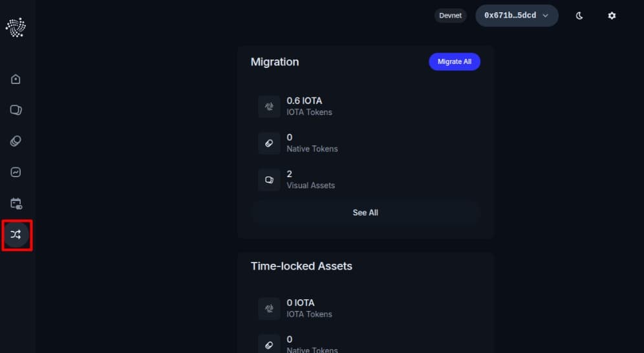Select the Migration shuffle sidebar icon

click(x=16, y=235)
